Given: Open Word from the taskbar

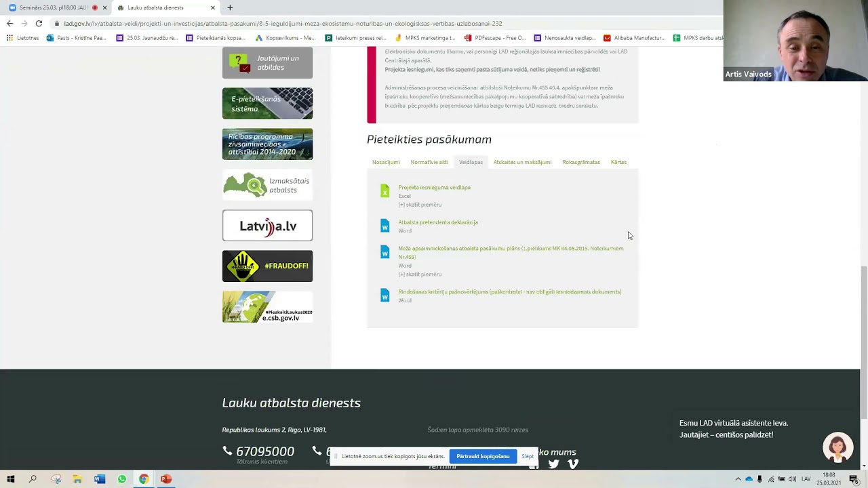Looking at the screenshot, I should [100, 479].
